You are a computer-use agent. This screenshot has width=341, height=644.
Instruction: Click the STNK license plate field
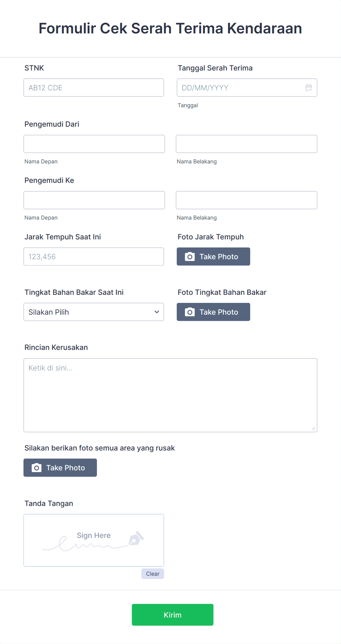(x=93, y=87)
